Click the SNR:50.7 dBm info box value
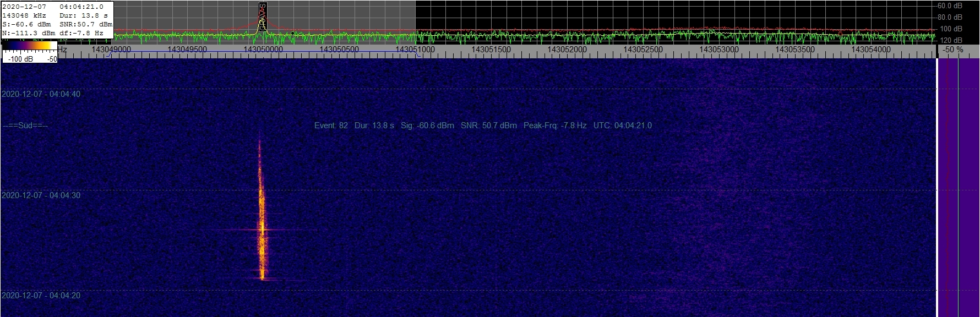Screen dimensions: 980x317 pos(86,24)
